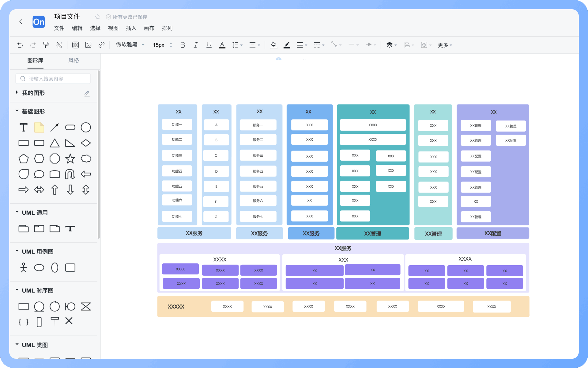Select the format painter tool
Screen dimensions: 588x368
(x=46, y=45)
